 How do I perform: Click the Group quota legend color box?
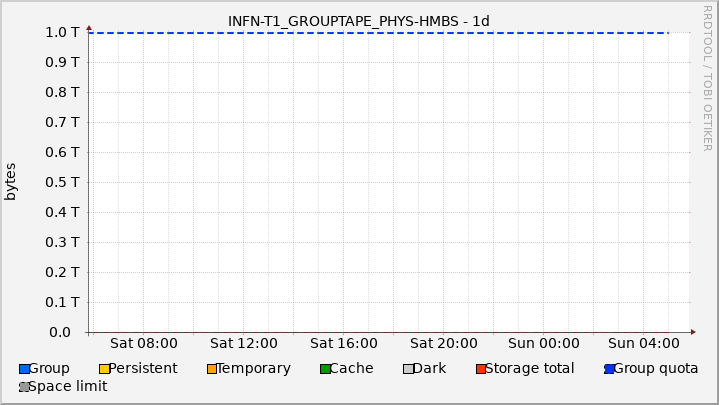coord(609,369)
